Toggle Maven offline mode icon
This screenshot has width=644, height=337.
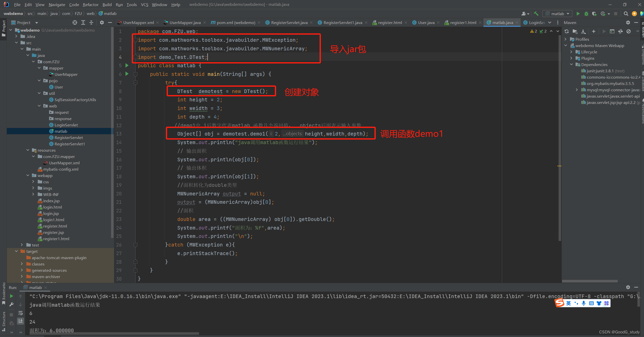[620, 31]
